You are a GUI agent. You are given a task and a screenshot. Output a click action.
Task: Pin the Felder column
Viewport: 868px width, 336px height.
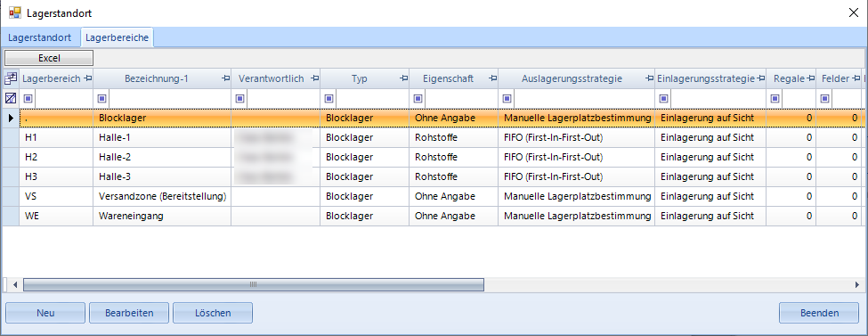click(x=856, y=78)
